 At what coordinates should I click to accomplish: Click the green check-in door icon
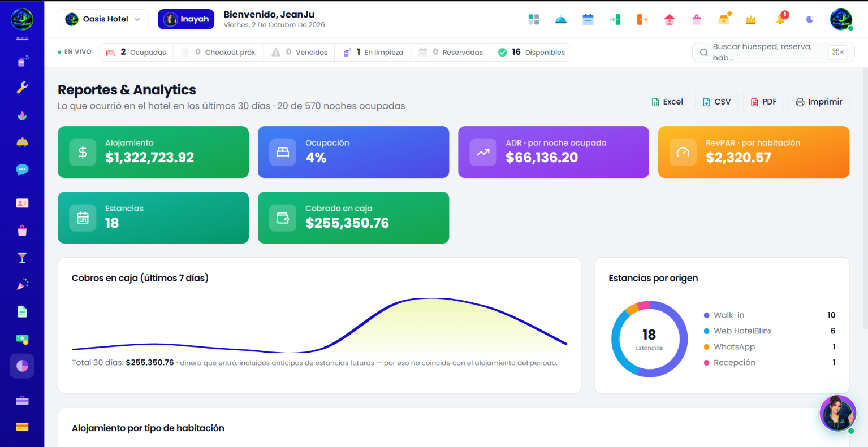tap(615, 19)
